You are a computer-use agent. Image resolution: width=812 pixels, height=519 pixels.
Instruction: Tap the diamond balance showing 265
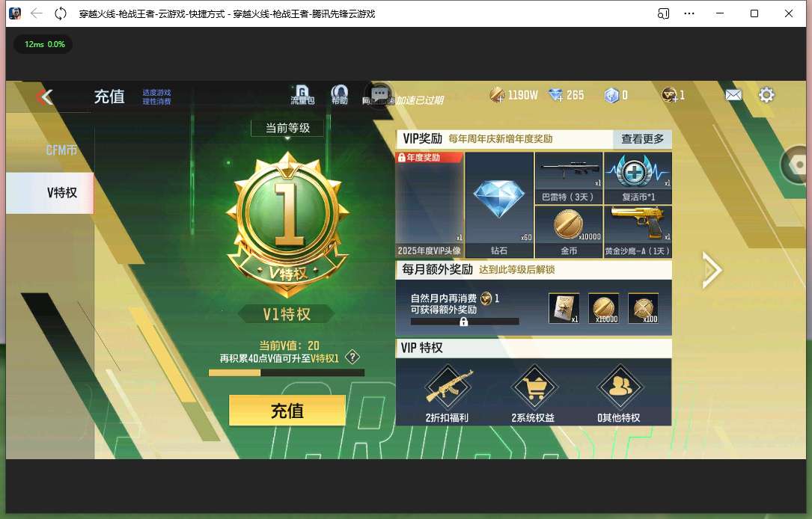coord(566,95)
